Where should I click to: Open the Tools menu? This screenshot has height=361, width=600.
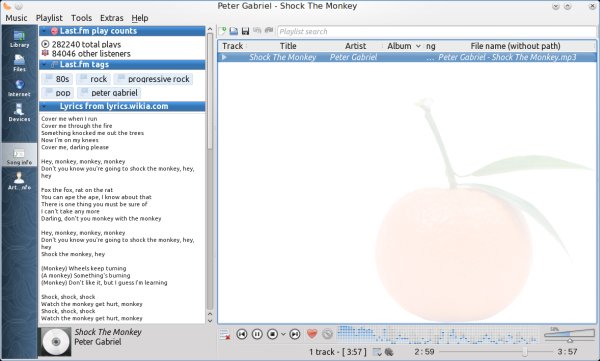click(82, 18)
